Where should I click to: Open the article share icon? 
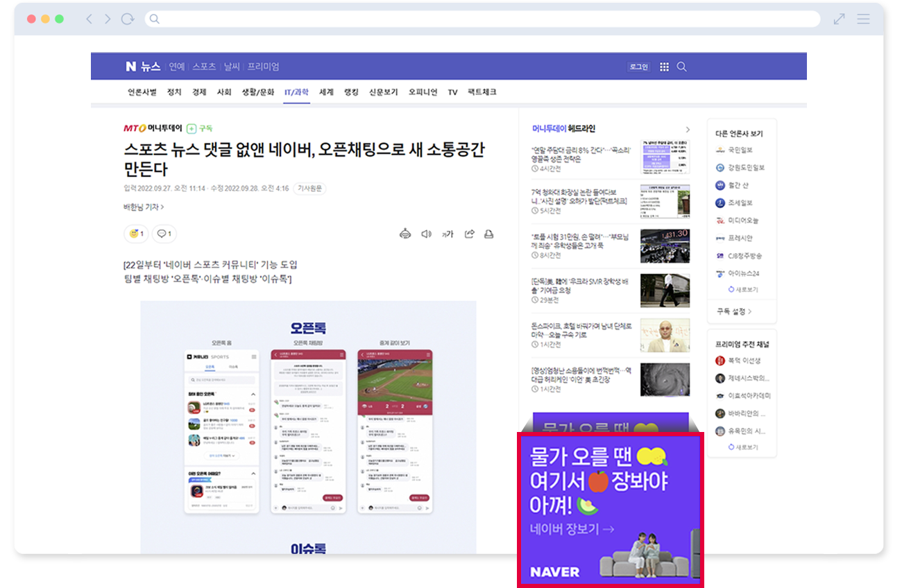click(469, 234)
